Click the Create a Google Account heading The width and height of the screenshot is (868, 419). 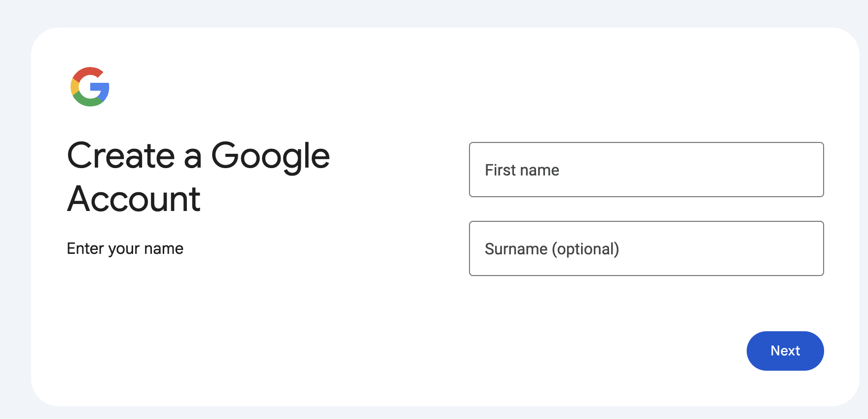tap(198, 177)
